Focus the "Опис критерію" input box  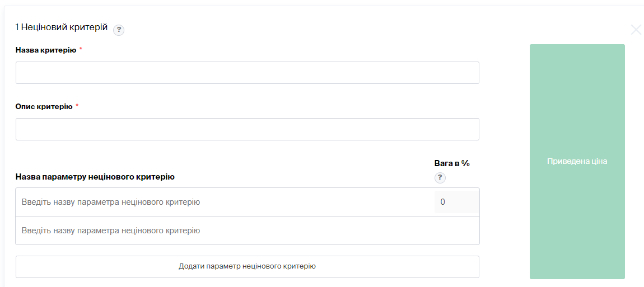click(247, 129)
